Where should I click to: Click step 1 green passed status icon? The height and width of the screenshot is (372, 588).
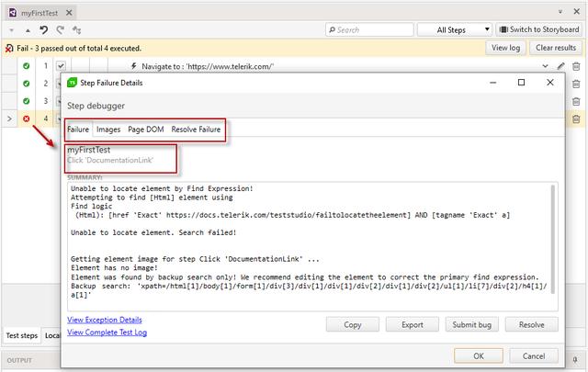(x=27, y=66)
